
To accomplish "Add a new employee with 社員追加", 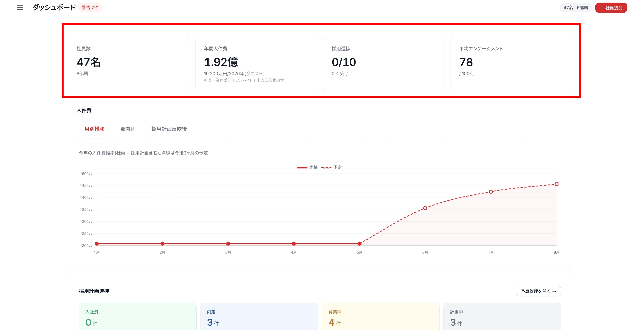I will click(x=611, y=8).
